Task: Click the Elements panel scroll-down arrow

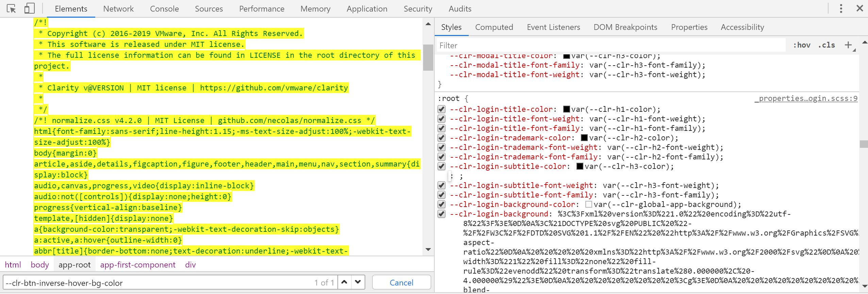Action: (428, 249)
